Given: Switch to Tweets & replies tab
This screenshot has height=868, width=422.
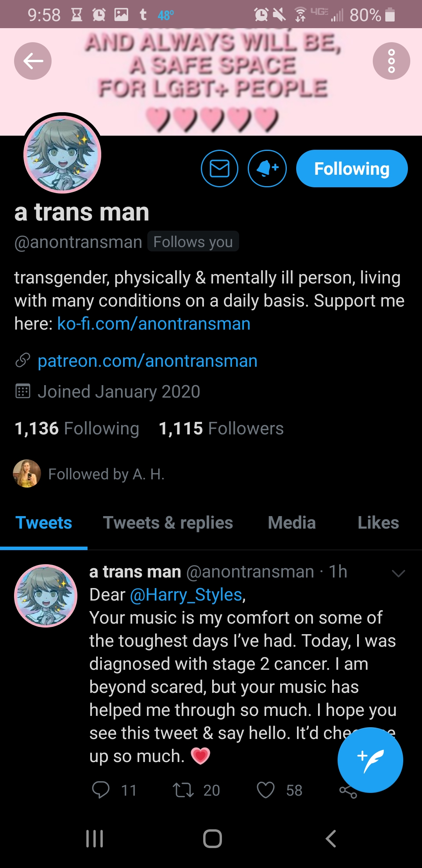Looking at the screenshot, I should [168, 523].
